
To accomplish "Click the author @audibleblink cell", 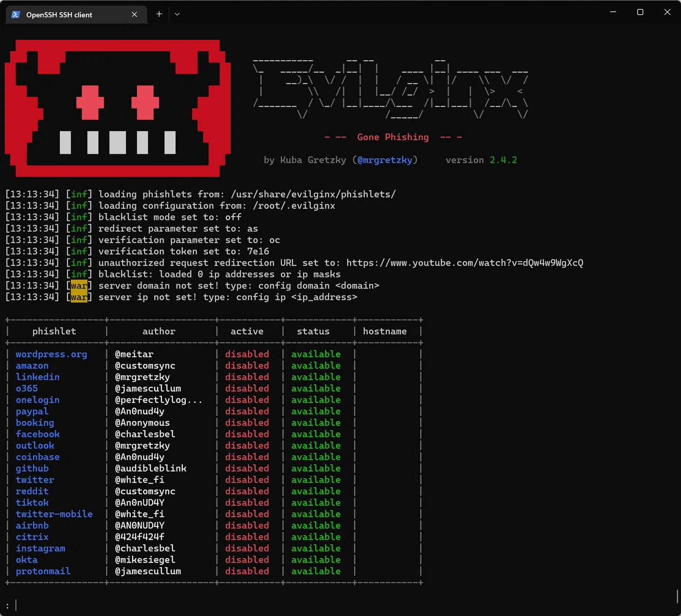I will [x=151, y=469].
